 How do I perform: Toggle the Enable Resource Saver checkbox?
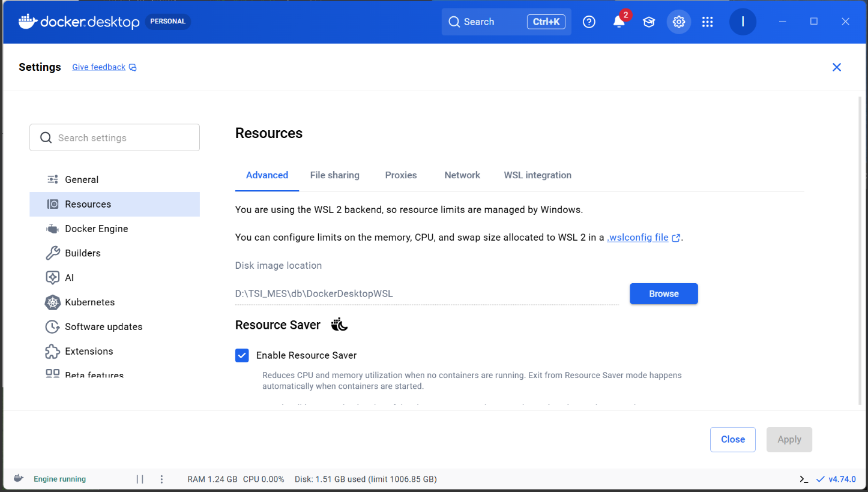tap(242, 355)
